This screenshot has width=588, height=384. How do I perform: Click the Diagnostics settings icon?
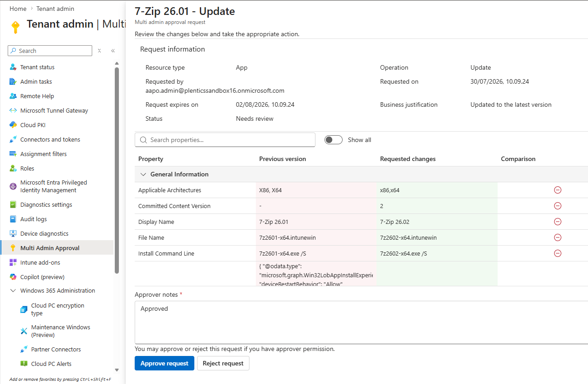[x=13, y=204]
